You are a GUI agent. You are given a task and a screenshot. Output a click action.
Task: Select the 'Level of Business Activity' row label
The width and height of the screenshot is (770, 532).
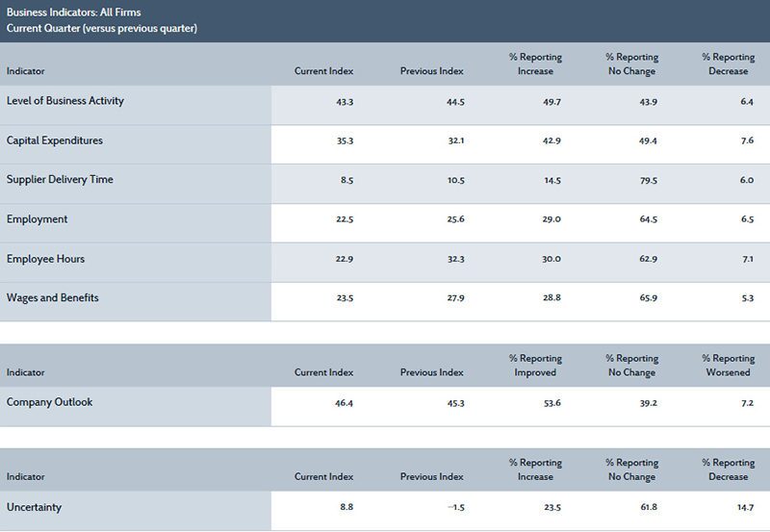coord(65,101)
